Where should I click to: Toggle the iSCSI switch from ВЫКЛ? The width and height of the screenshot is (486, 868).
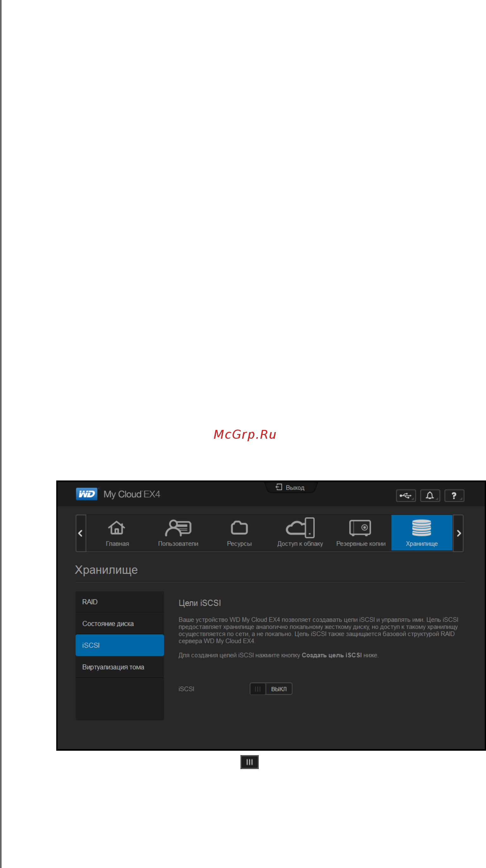tap(271, 689)
